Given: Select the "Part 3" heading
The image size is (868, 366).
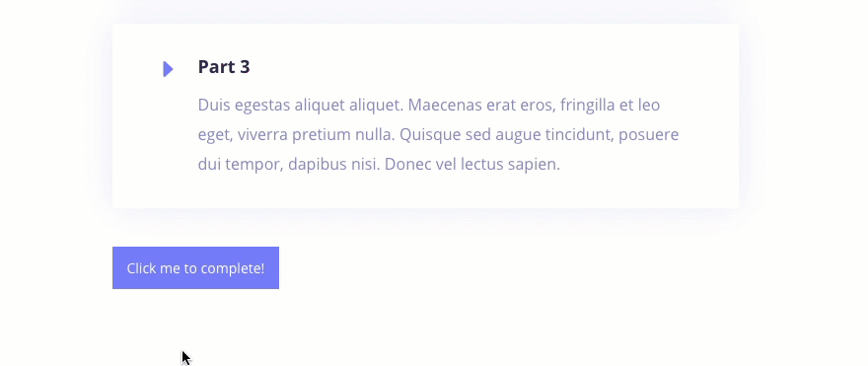Looking at the screenshot, I should (x=224, y=67).
